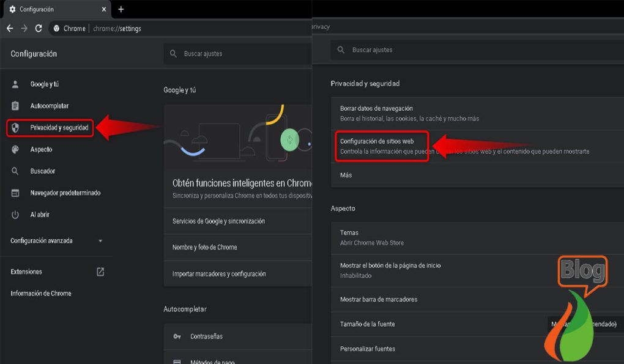
Task: Click the page reload icon
Action: (39, 29)
